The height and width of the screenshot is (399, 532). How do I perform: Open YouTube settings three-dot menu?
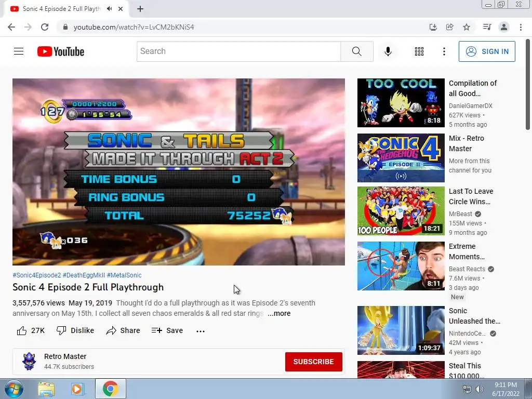[x=444, y=51]
